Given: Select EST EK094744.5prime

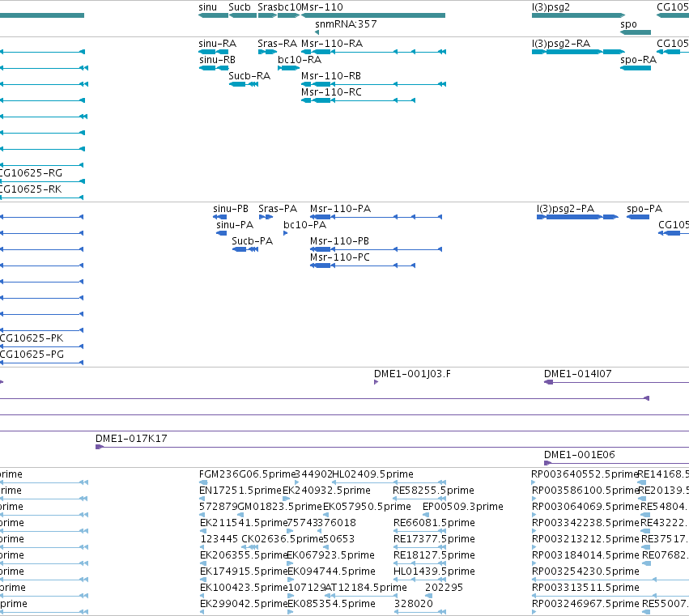Looking at the screenshot, I should [331, 571].
